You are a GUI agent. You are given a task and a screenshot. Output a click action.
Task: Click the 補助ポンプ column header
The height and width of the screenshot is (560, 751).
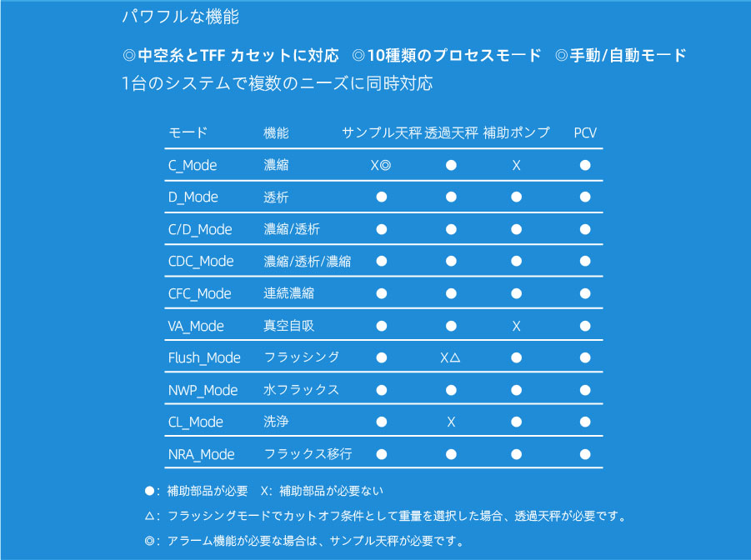click(516, 132)
